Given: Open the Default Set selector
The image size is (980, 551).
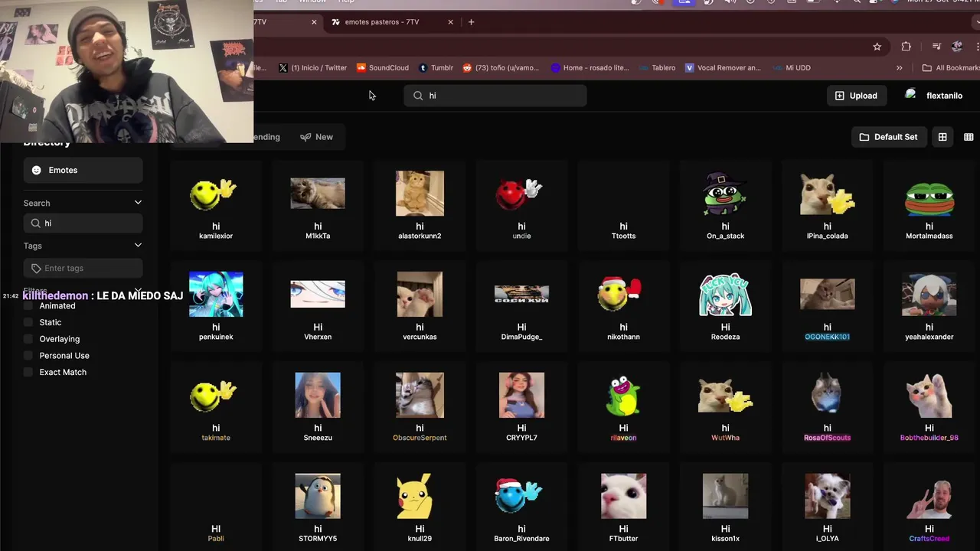Looking at the screenshot, I should [x=888, y=137].
